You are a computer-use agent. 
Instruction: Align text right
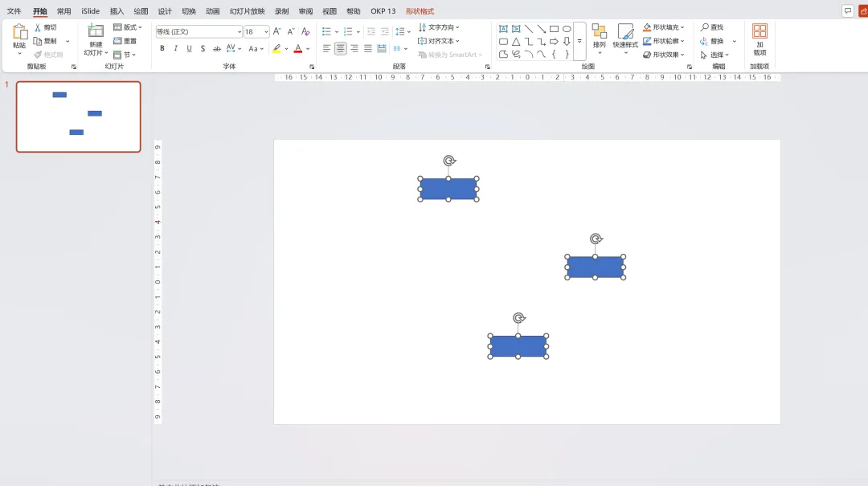(354, 49)
